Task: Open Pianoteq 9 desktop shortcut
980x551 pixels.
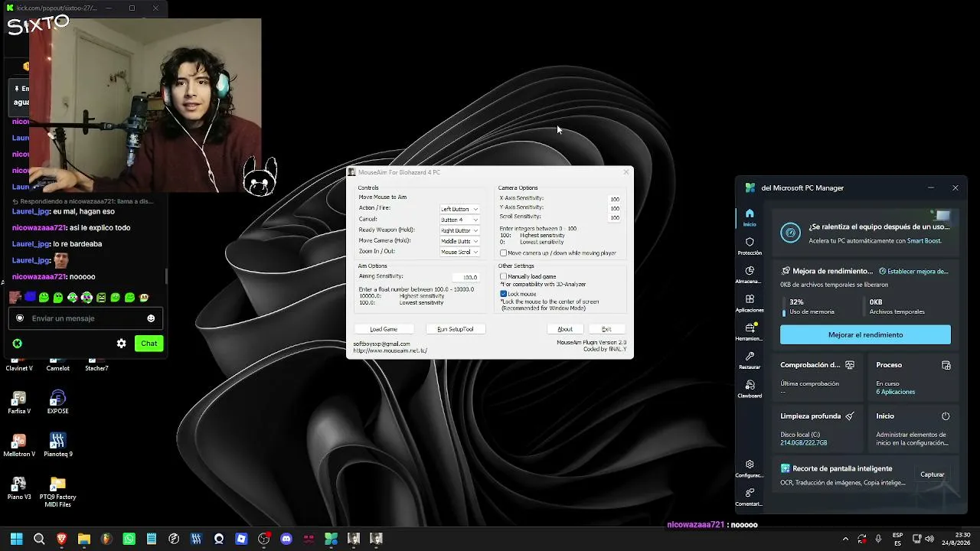Action: [57, 445]
